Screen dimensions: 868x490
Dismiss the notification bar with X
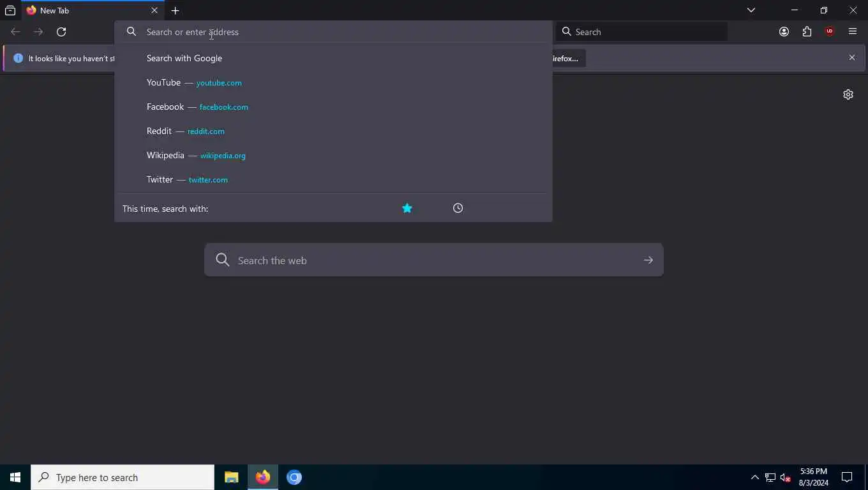[x=851, y=58]
